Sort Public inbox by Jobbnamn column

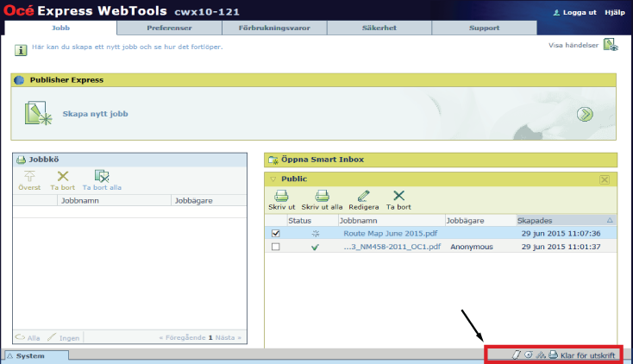coord(392,221)
